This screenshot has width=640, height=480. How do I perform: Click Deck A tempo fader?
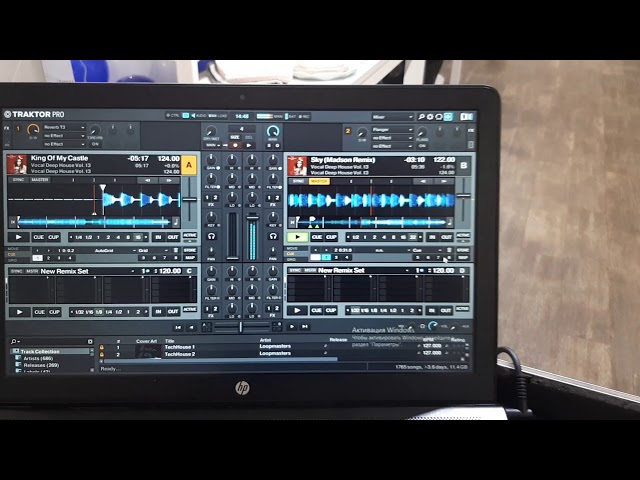coord(189,199)
